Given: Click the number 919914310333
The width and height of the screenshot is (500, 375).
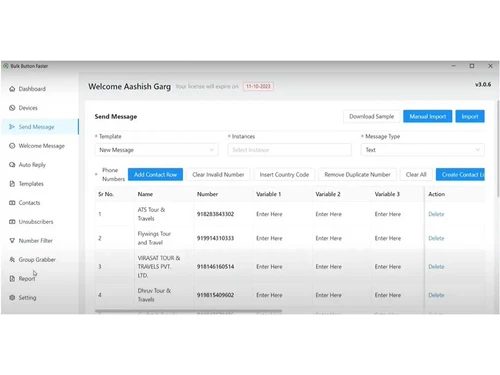Looking at the screenshot, I should tap(215, 238).
